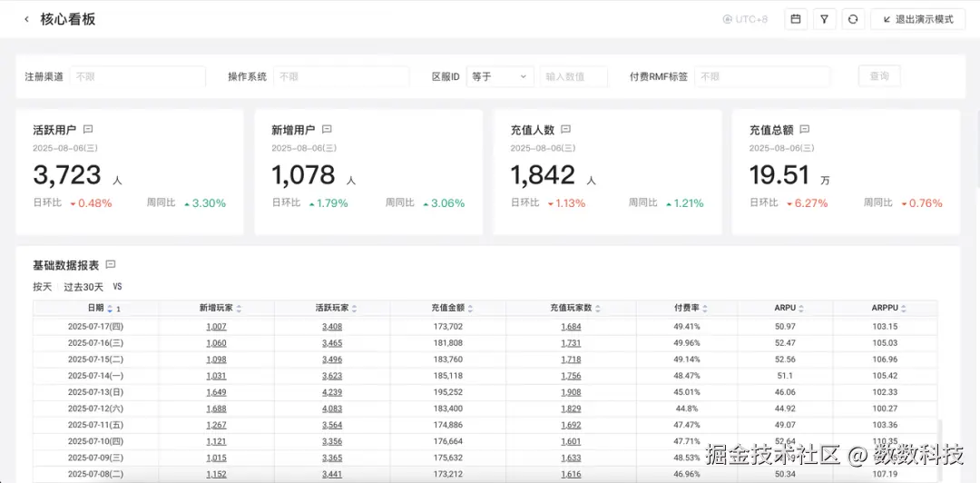Open the comment icon next to 活跃用户
980x483 pixels.
88,130
